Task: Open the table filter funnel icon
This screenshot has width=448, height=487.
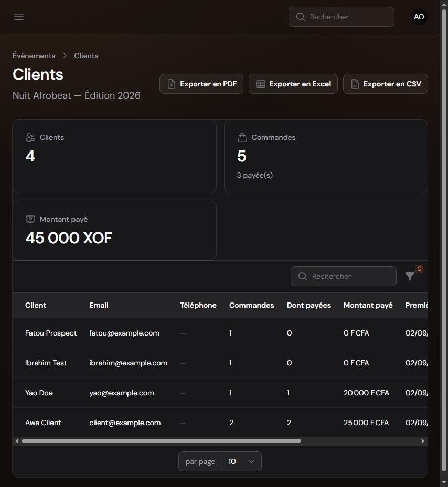Action: (x=410, y=276)
